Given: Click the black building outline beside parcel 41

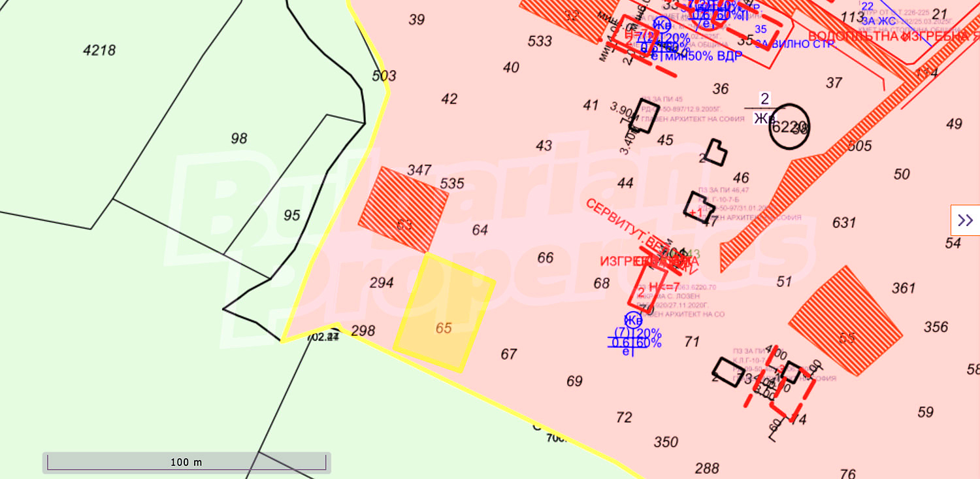Looking at the screenshot, I should pyautogui.click(x=643, y=120).
